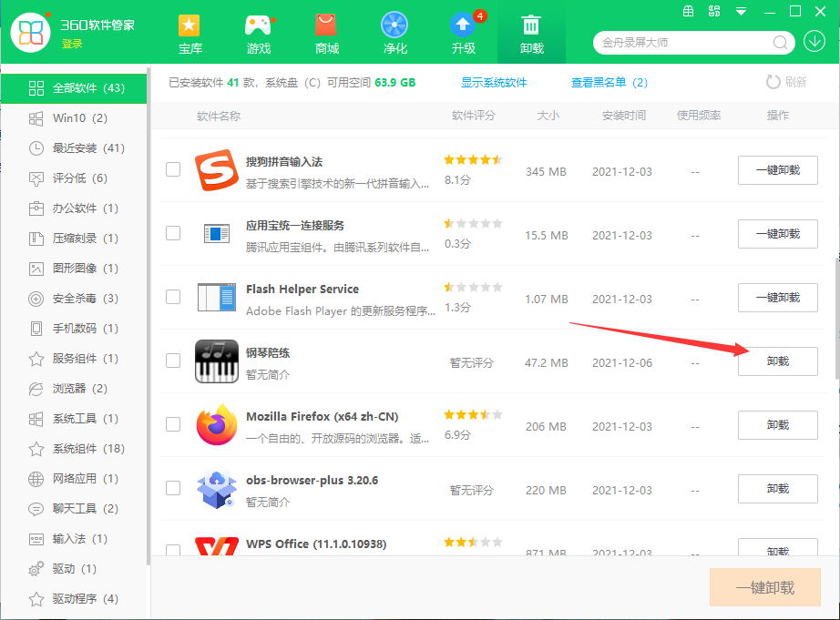Screen dimensions: 840x620
Task: Click 卸载 button for 钢琴陪练
Action: tap(778, 361)
